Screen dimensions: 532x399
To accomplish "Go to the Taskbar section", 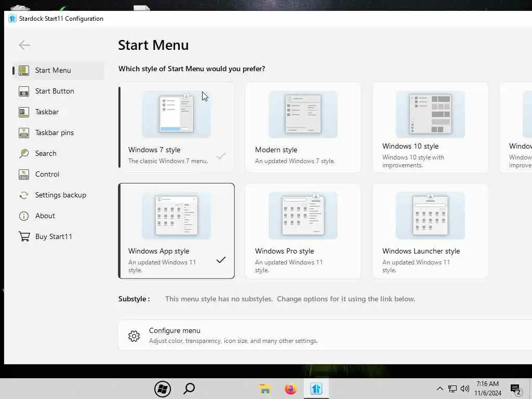I will 58,112.
